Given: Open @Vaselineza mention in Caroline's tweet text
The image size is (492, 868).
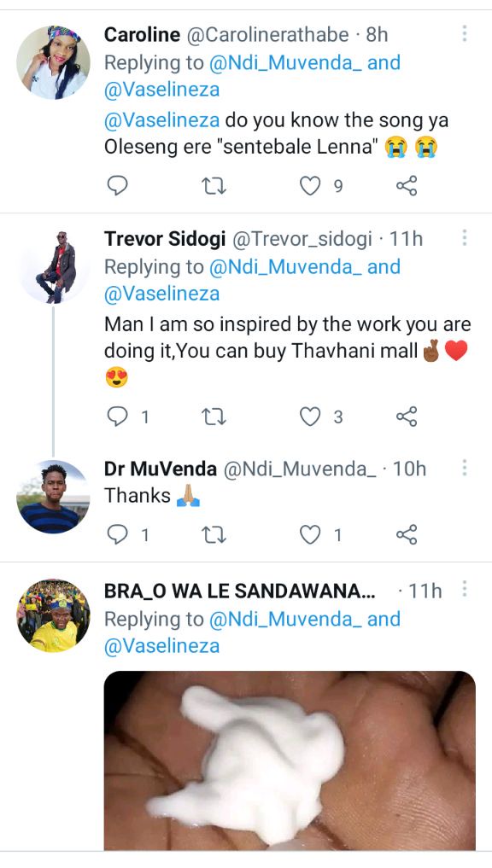Looking at the screenshot, I should (x=161, y=120).
